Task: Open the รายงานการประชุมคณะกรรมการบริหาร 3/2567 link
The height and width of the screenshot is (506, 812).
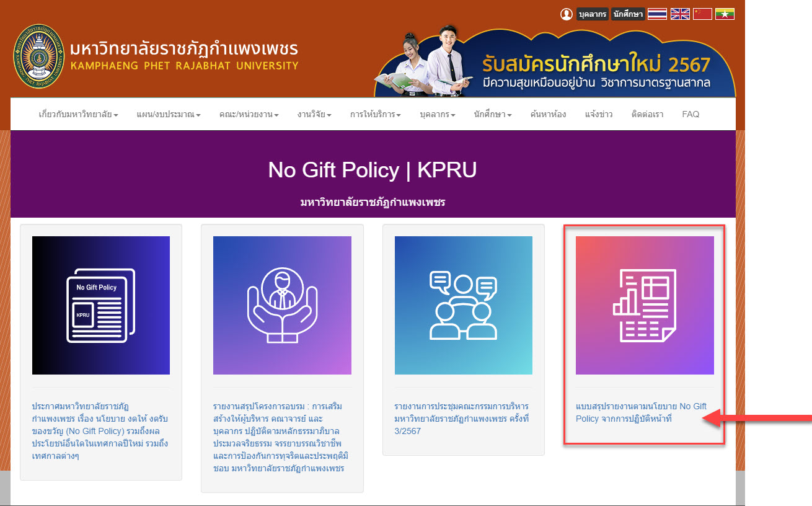Action: point(463,419)
